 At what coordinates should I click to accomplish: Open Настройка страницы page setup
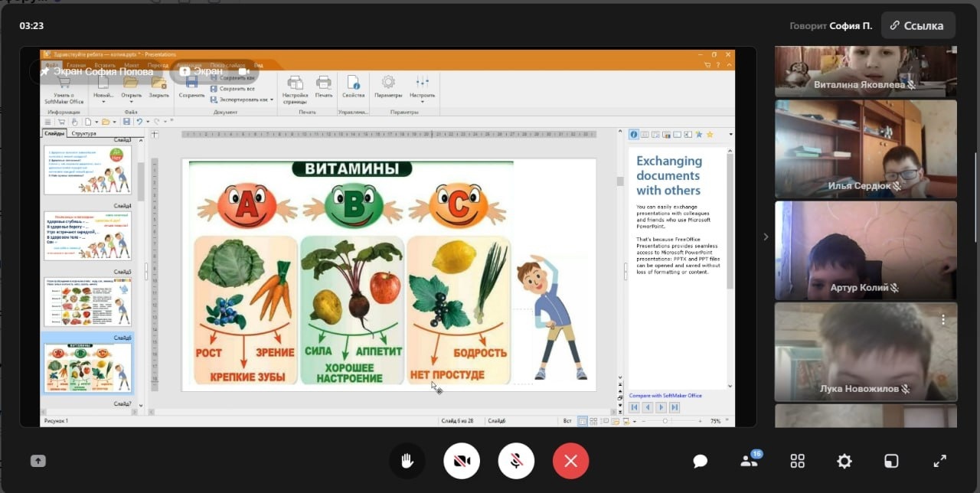[295, 89]
